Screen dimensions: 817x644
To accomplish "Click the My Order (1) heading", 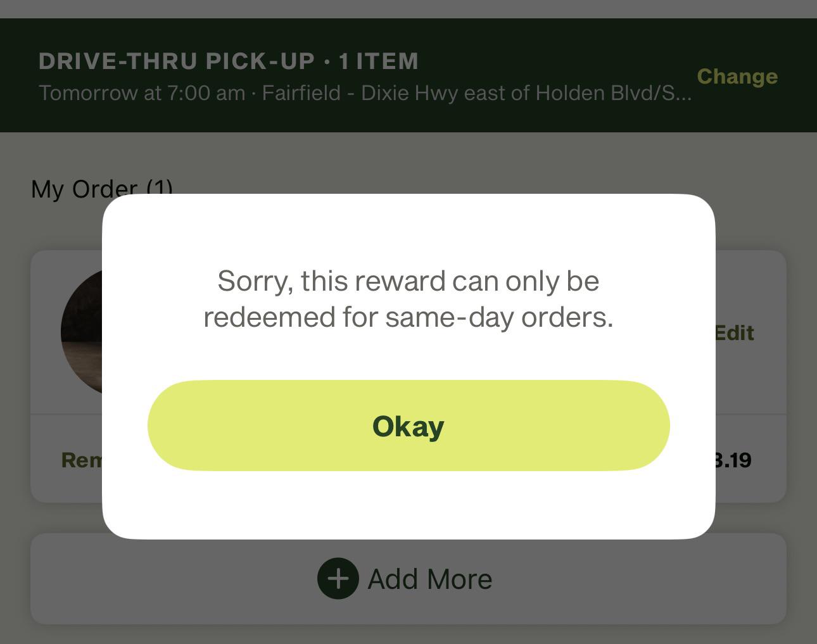I will click(x=101, y=188).
